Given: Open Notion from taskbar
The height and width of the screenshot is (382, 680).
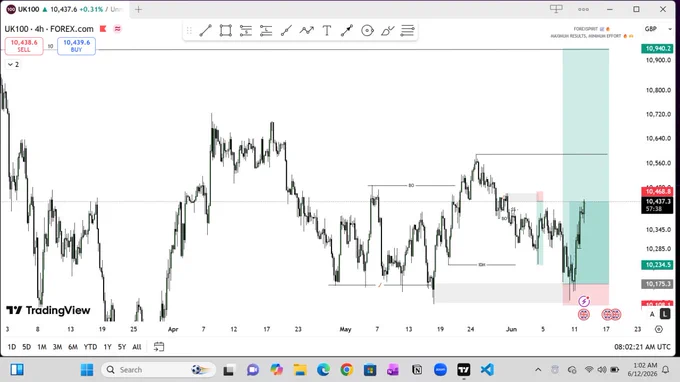Looking at the screenshot, I should click(417, 370).
